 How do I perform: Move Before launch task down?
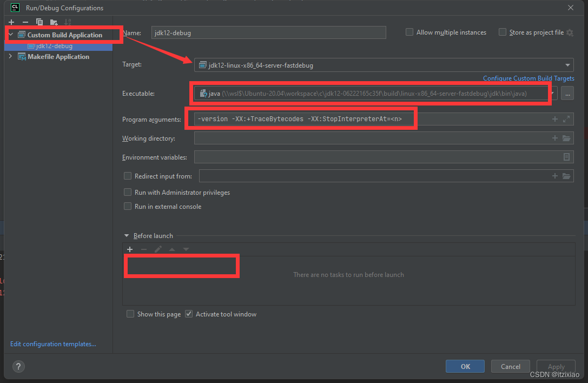[x=186, y=249]
